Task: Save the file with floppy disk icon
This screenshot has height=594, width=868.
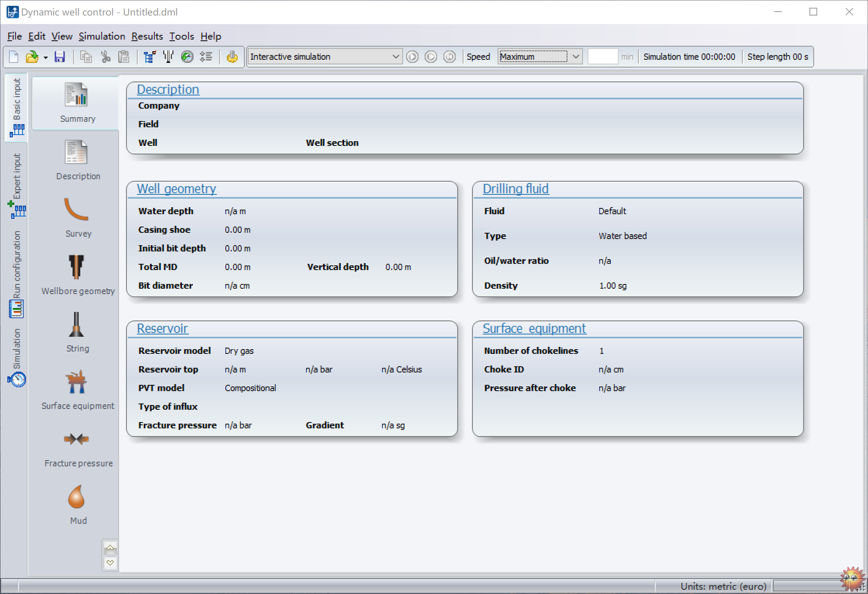Action: 59,57
